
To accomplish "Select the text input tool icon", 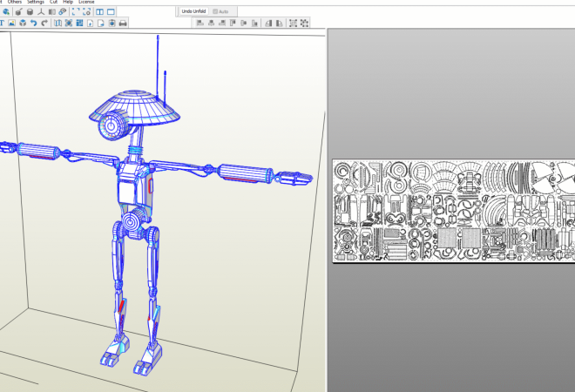I will [2, 23].
